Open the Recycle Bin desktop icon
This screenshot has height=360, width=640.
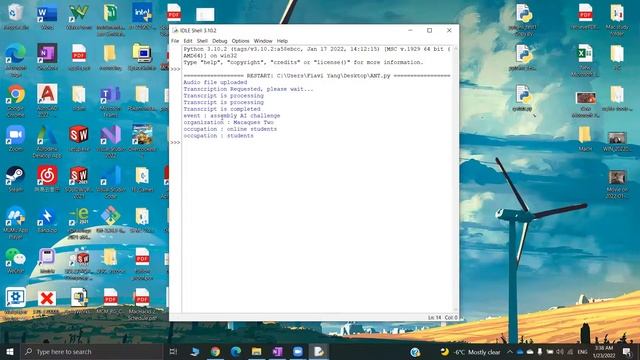click(16, 16)
